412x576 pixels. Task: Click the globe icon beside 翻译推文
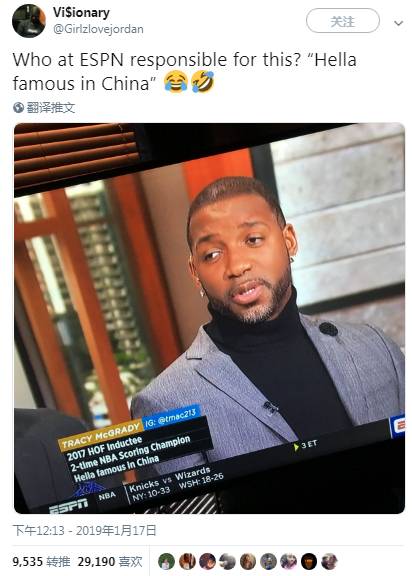pyautogui.click(x=18, y=108)
